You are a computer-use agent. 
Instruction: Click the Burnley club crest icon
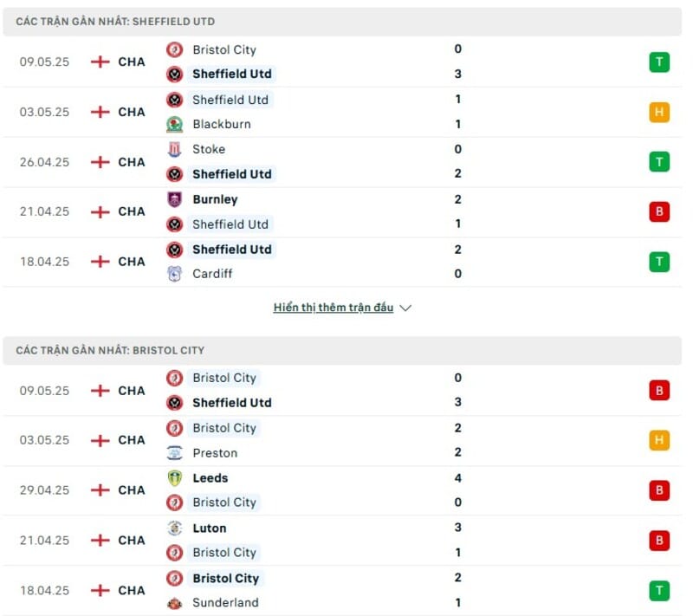[175, 199]
